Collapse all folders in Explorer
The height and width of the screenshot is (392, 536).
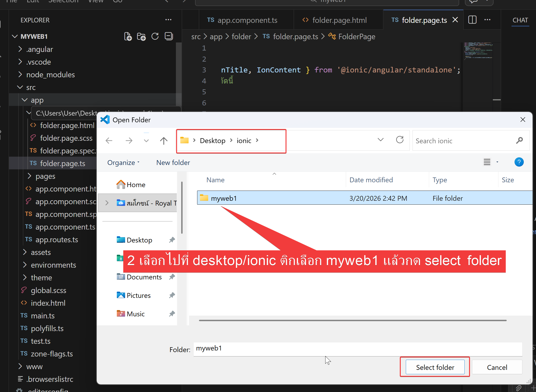point(169,36)
